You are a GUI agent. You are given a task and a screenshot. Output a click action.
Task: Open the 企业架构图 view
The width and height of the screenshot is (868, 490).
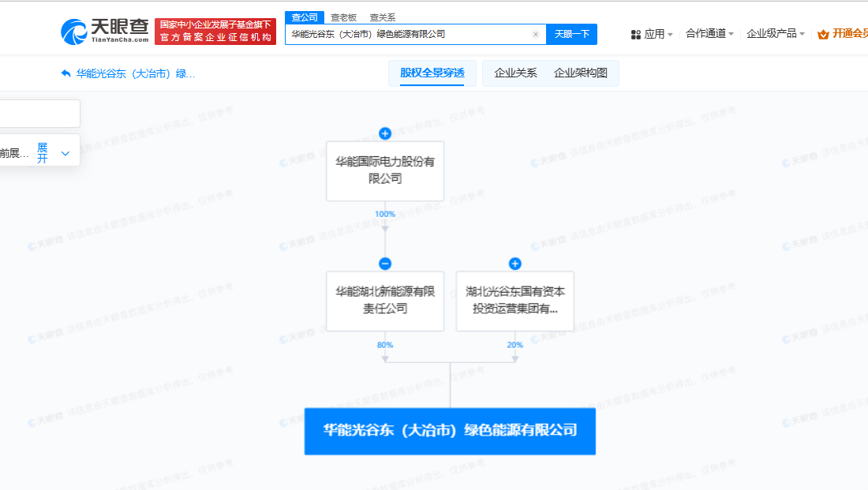pyautogui.click(x=581, y=73)
